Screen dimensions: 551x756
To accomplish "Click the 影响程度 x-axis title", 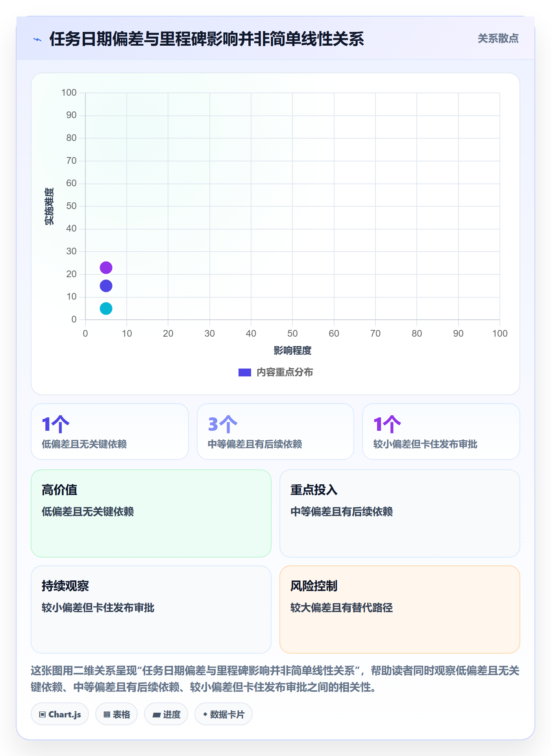I will (x=292, y=350).
